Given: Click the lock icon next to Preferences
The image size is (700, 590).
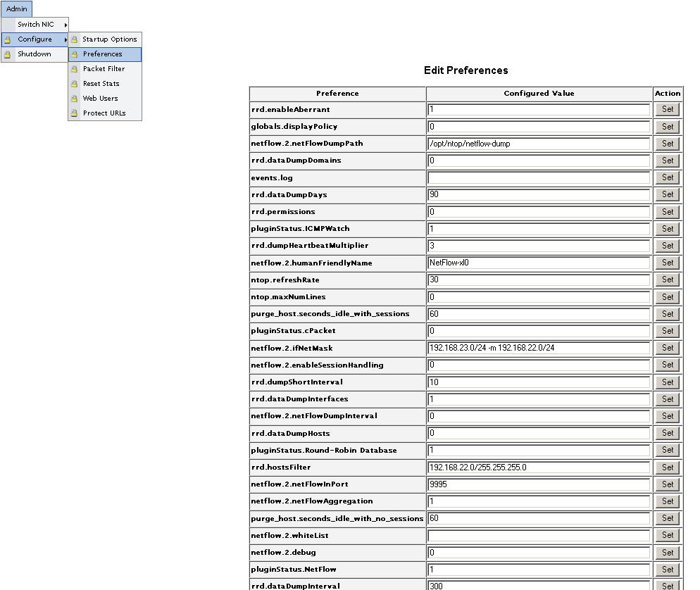Looking at the screenshot, I should [74, 54].
